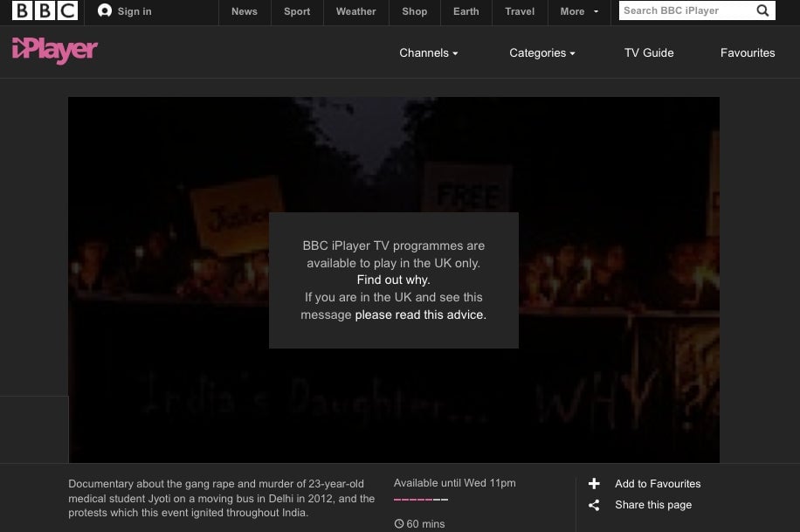Open the BBC iPlayer logo homepage
This screenshot has height=532, width=800.
coord(55,51)
